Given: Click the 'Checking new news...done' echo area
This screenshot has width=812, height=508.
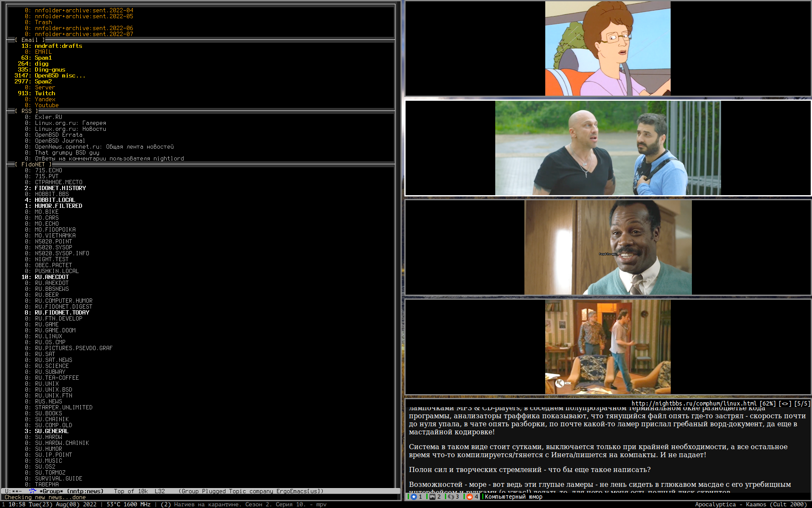Looking at the screenshot, I should click(x=45, y=497).
